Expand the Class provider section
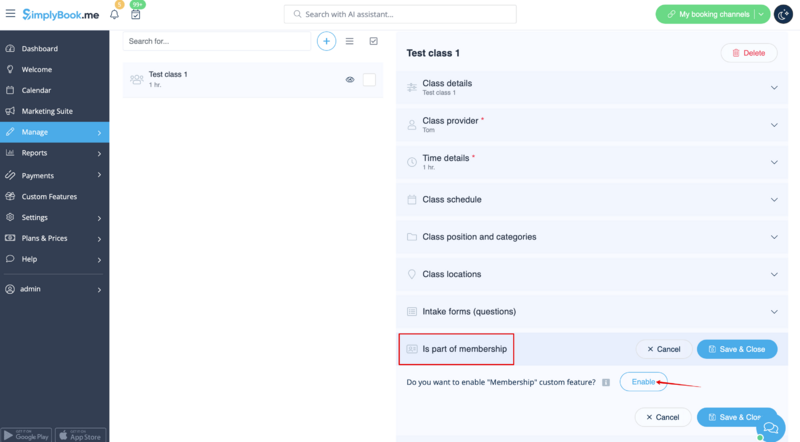The height and width of the screenshot is (442, 800). point(592,125)
